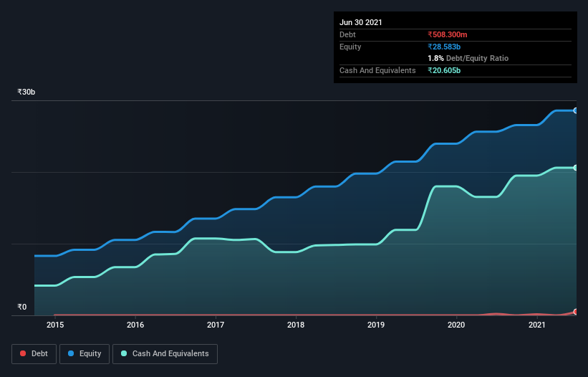The width and height of the screenshot is (588, 377).
Task: Select the teal Cash endpoint marker
Action: pos(575,168)
